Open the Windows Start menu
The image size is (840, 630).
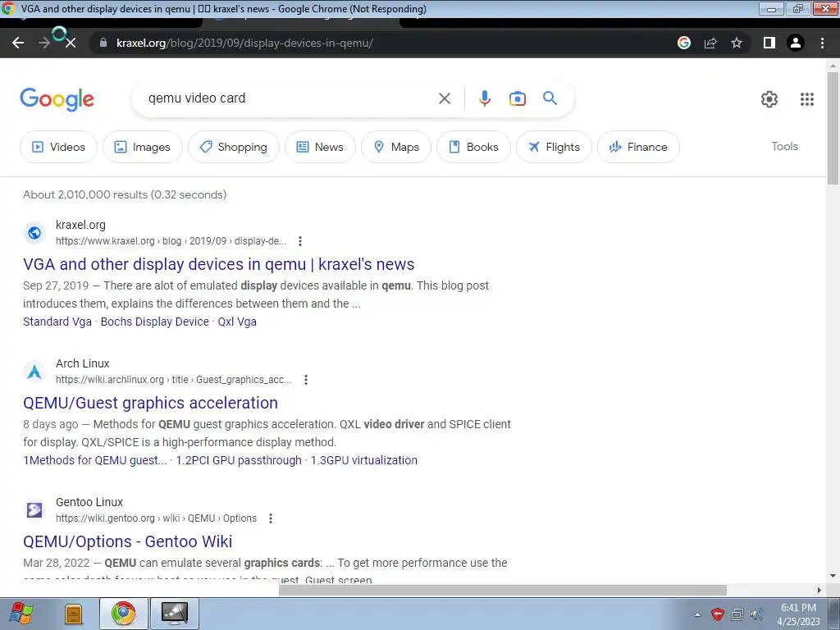coord(21,614)
